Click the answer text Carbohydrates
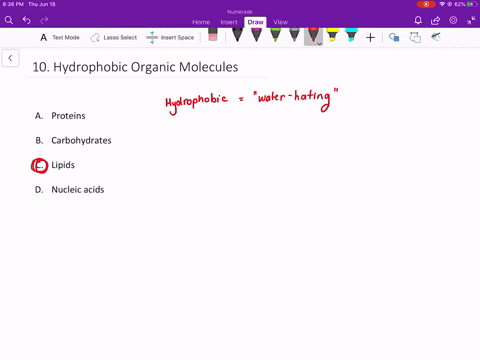 click(81, 140)
